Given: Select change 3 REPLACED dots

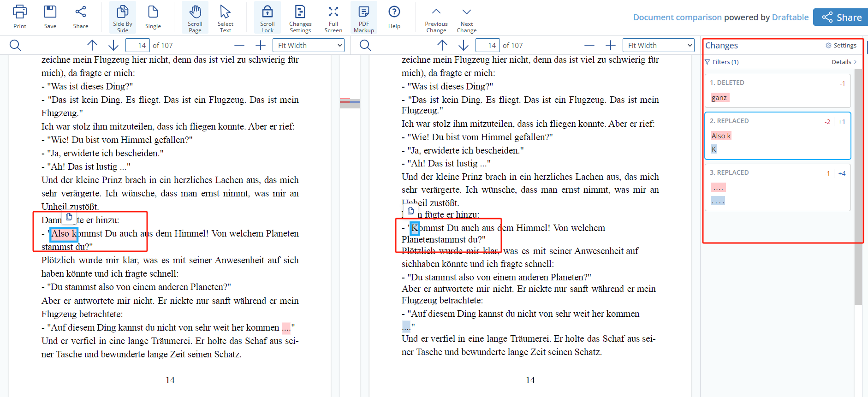Looking at the screenshot, I should (x=778, y=187).
